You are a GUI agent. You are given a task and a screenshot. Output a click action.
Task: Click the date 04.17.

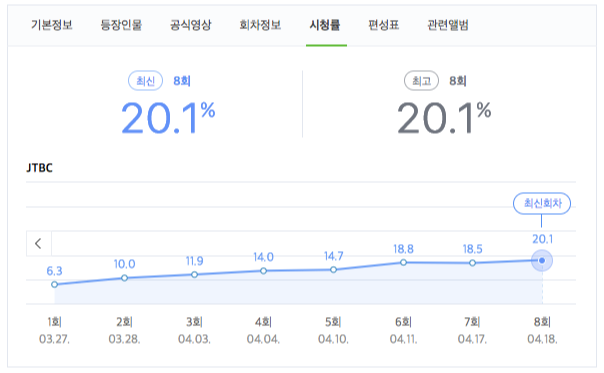[473, 339]
